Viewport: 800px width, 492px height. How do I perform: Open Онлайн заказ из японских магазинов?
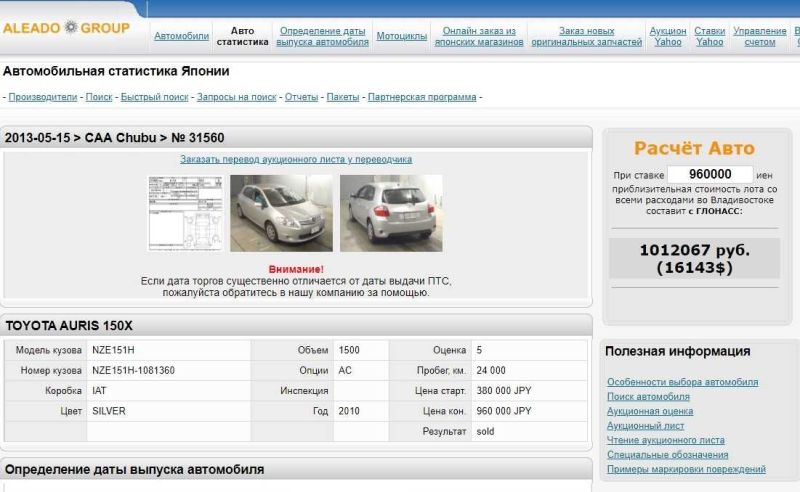pos(479,36)
